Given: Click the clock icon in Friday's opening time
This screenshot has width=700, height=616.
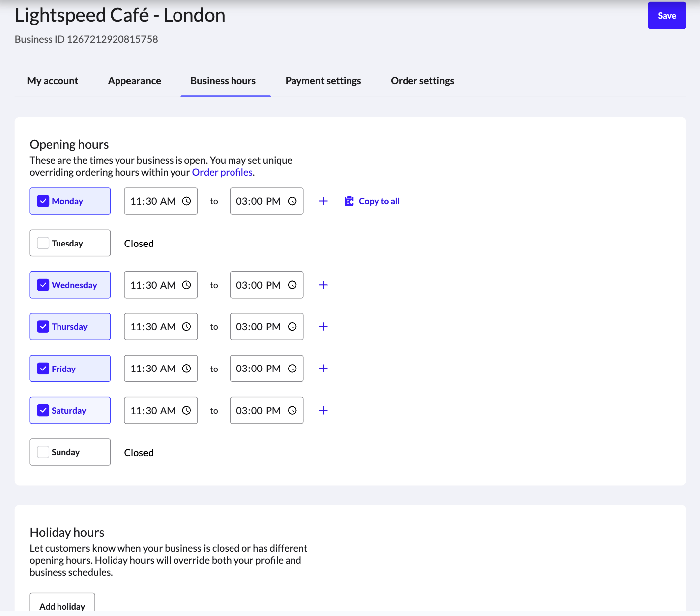Looking at the screenshot, I should (186, 369).
